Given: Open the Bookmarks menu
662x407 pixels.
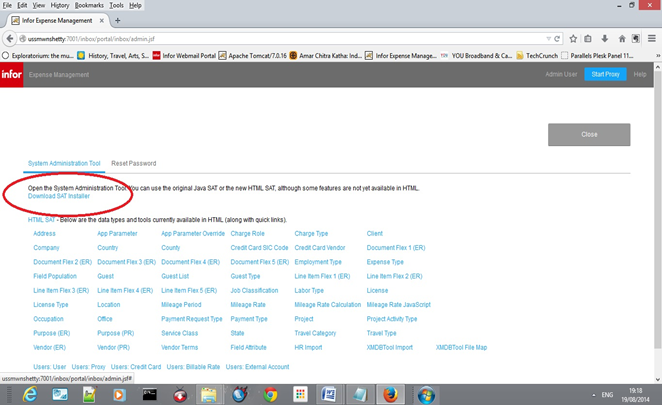Looking at the screenshot, I should point(89,5).
